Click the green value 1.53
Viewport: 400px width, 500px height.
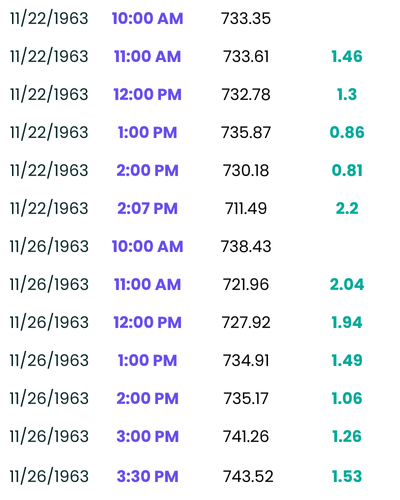click(347, 476)
